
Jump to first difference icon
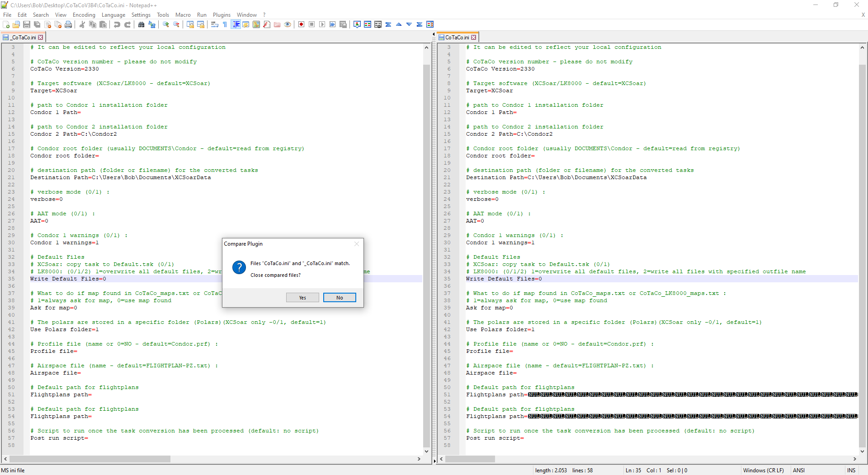coord(388,24)
